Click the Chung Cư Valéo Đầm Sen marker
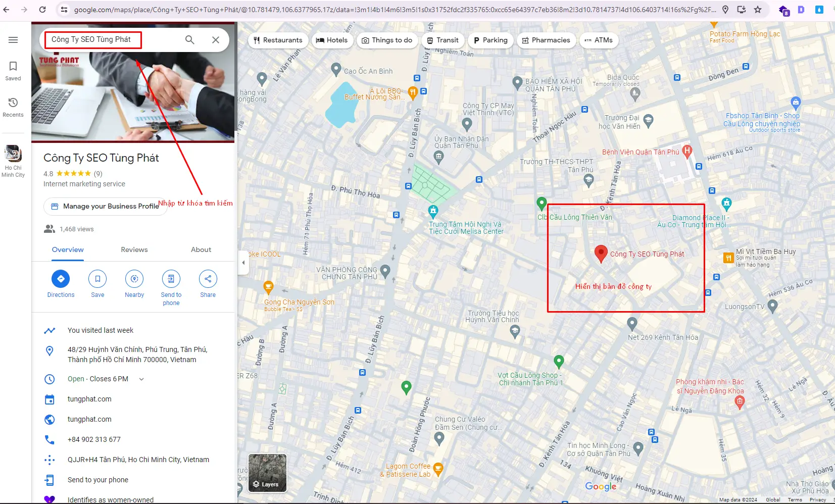 pos(439,438)
